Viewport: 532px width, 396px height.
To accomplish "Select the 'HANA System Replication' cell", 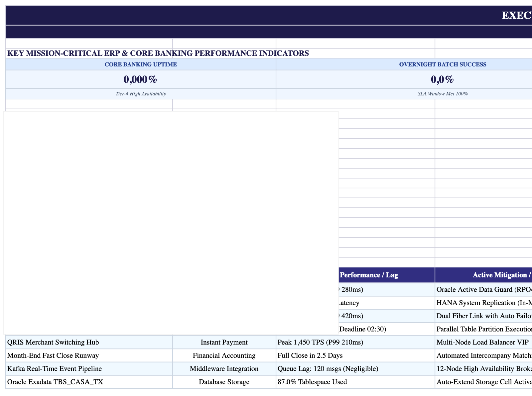I will [484, 303].
